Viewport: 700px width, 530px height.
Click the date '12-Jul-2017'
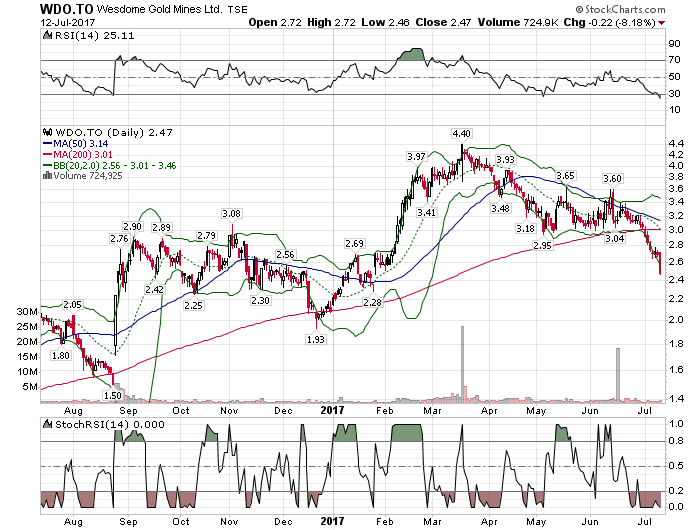tap(67, 22)
